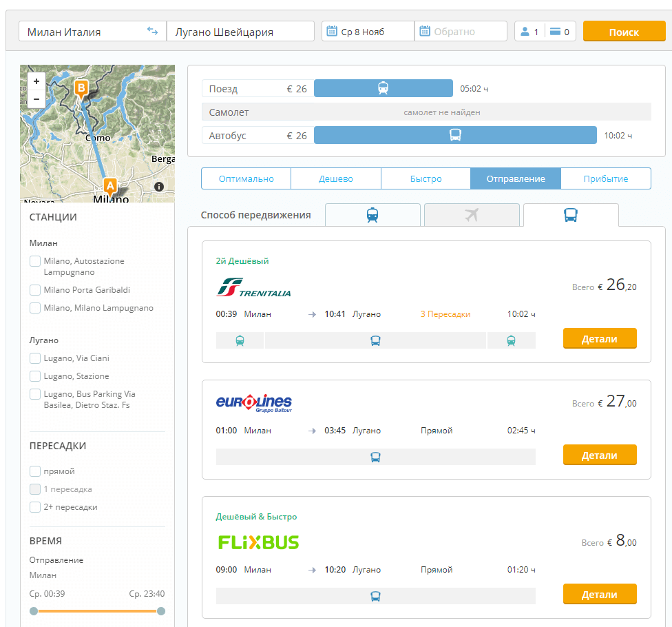Sort results by Быстро
This screenshot has height=627, width=672.
426,178
